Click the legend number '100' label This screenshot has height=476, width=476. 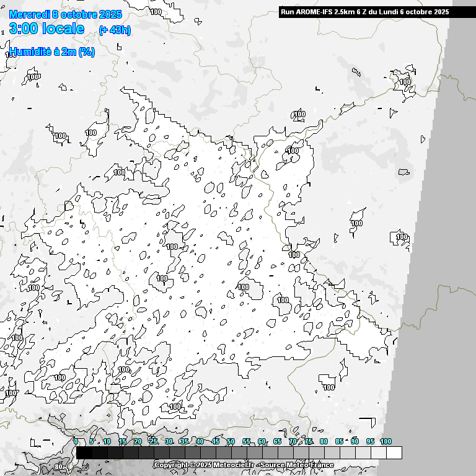386,441
